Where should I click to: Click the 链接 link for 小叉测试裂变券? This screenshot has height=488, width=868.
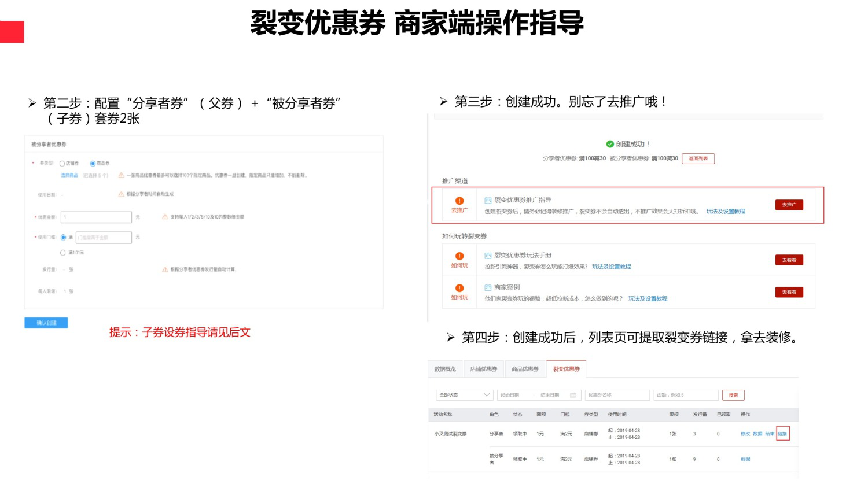[782, 434]
